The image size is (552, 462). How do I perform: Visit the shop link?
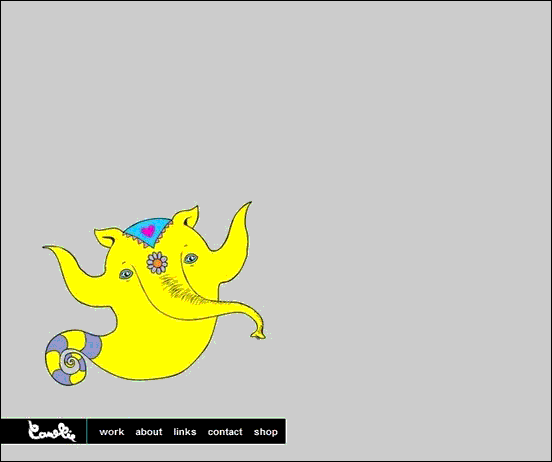(x=266, y=432)
